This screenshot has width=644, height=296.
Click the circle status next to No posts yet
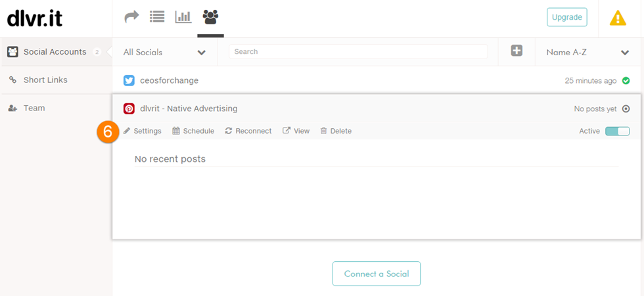coord(626,109)
